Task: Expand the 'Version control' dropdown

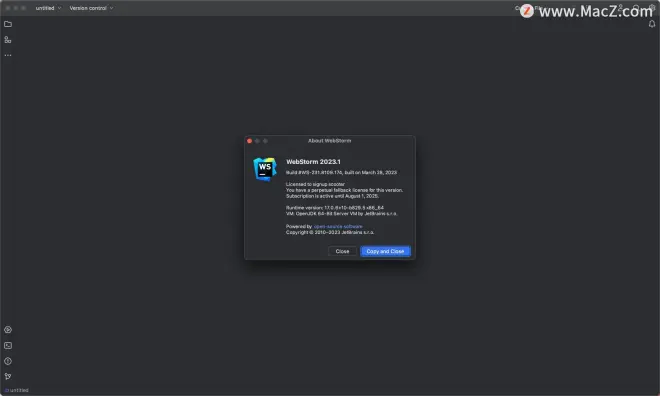Action: pos(91,8)
